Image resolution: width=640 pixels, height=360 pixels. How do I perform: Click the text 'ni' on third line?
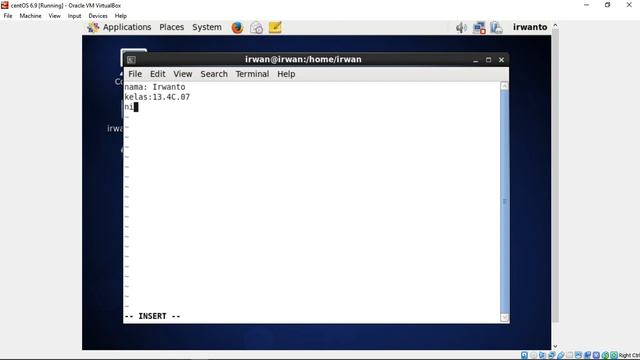click(129, 107)
